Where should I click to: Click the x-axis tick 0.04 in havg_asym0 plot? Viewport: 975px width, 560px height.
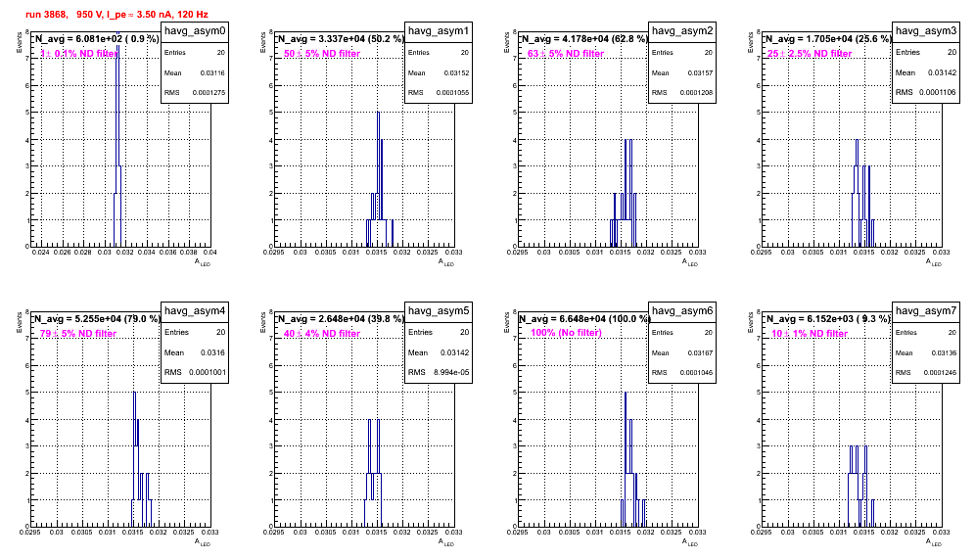click(x=210, y=252)
